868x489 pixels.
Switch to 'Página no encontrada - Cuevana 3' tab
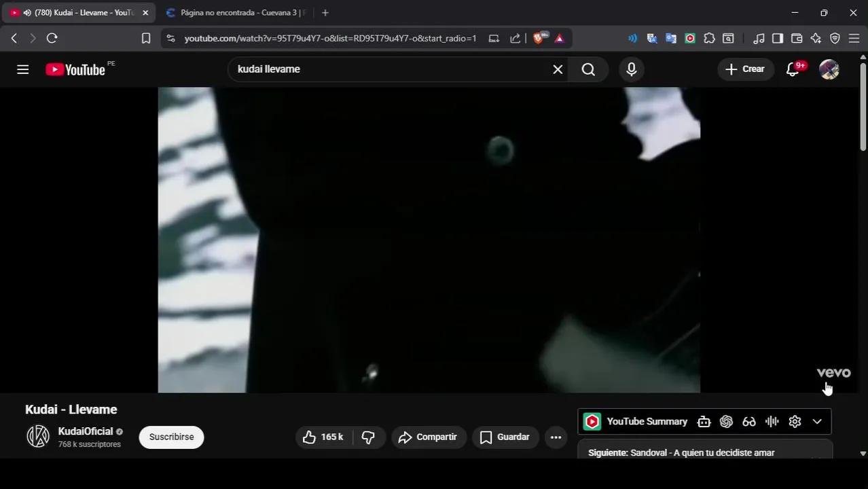(x=235, y=13)
